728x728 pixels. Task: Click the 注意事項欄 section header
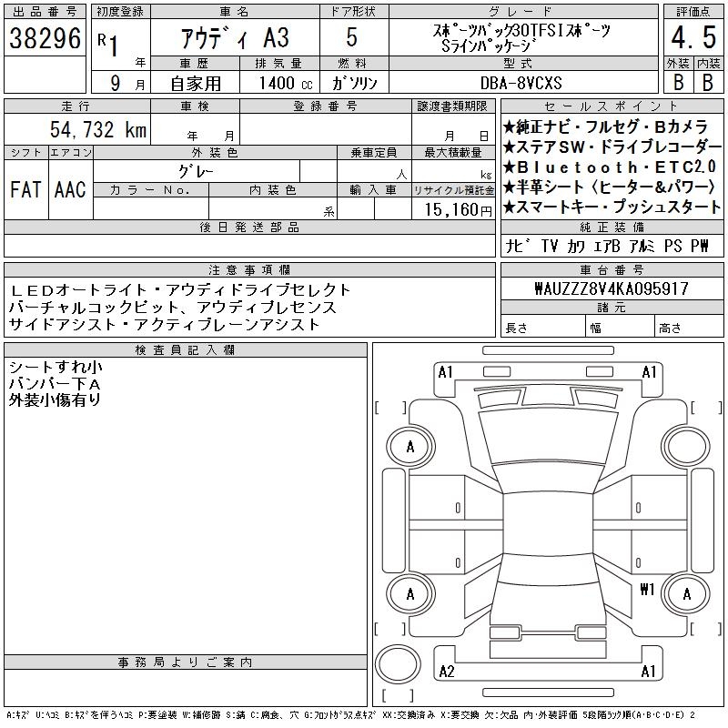pos(249,269)
